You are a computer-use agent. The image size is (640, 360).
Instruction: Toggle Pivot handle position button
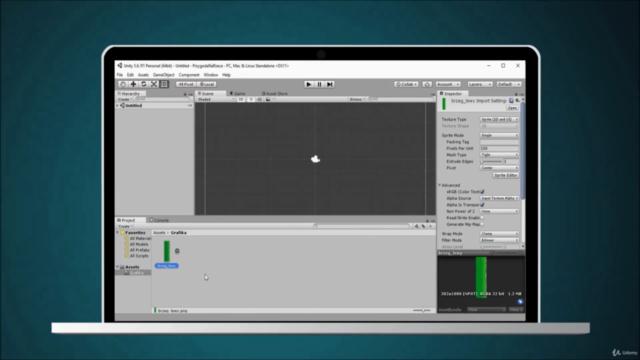pos(186,84)
